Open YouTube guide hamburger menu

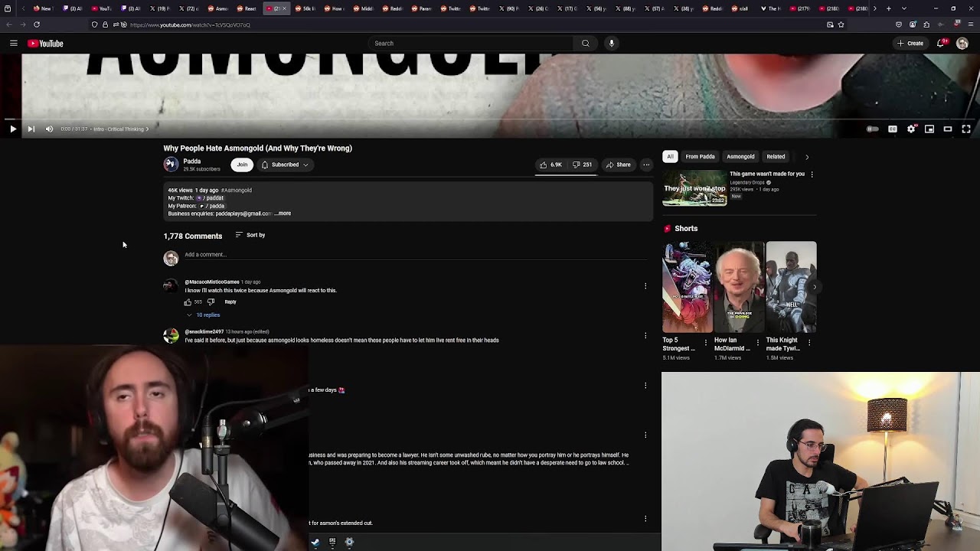click(x=13, y=44)
